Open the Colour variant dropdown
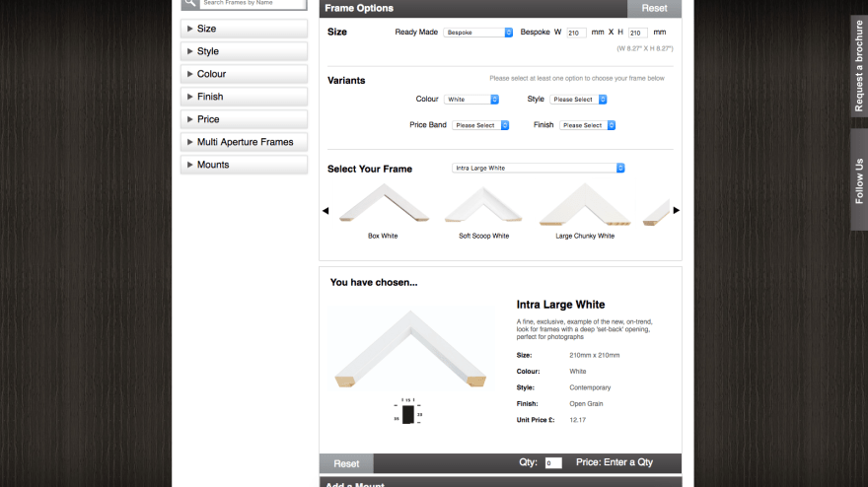Screen dimensions: 868x487 pyautogui.click(x=470, y=100)
